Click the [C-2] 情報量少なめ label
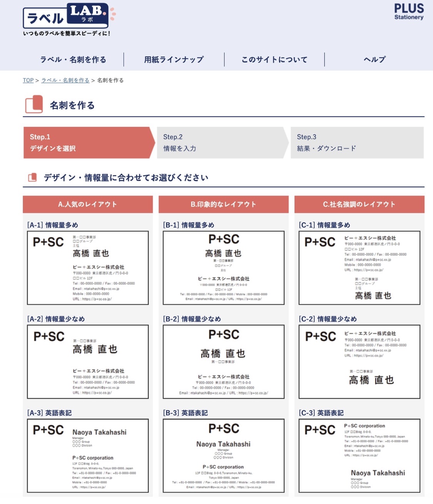Viewport: 433px width, 504px height. tap(328, 319)
